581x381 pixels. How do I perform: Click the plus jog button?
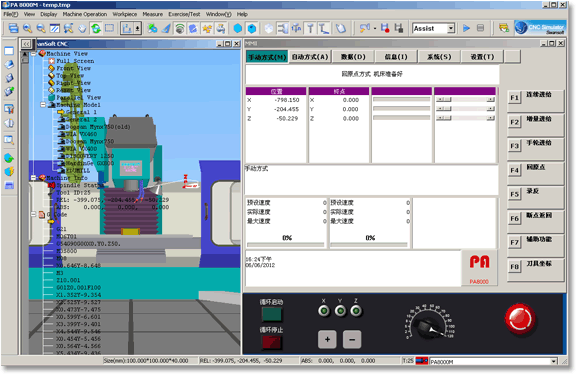327,339
